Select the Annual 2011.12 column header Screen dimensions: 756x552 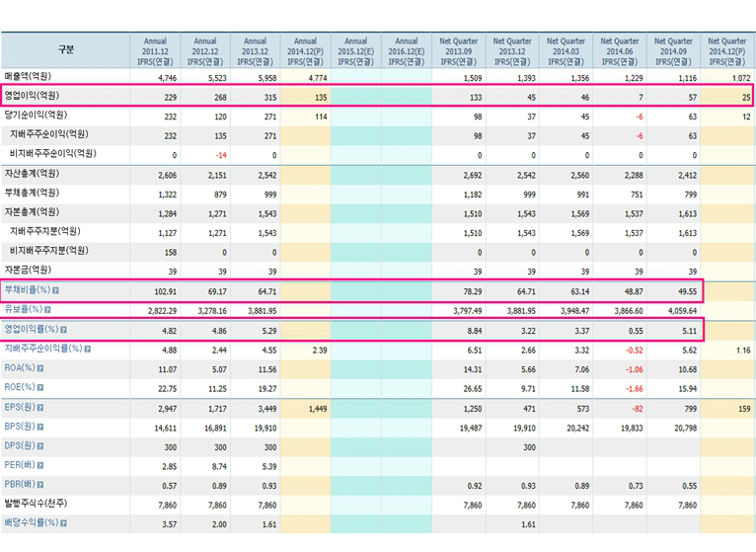155,50
